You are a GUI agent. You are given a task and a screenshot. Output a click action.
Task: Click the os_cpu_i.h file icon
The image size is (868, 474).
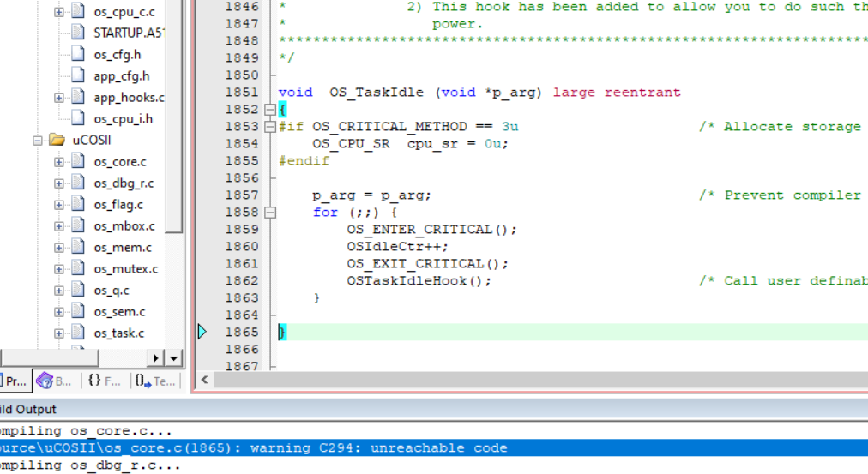(x=78, y=117)
